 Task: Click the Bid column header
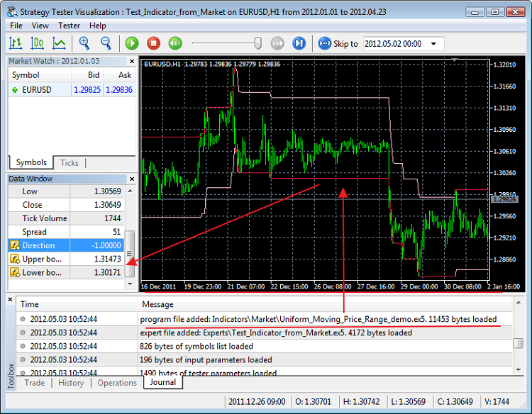click(x=87, y=75)
